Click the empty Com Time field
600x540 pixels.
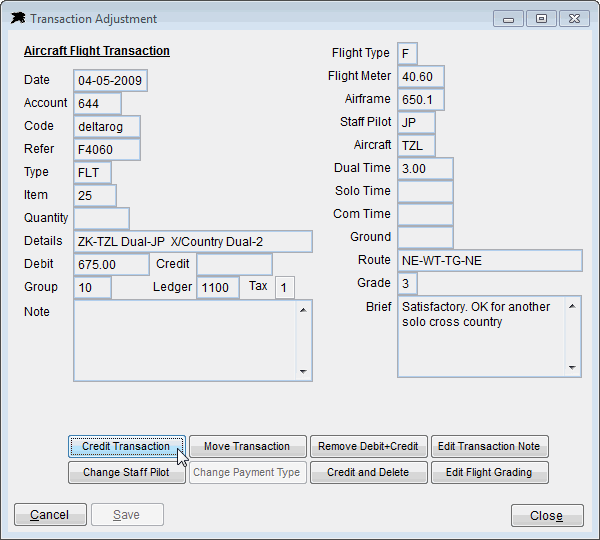pyautogui.click(x=426, y=214)
